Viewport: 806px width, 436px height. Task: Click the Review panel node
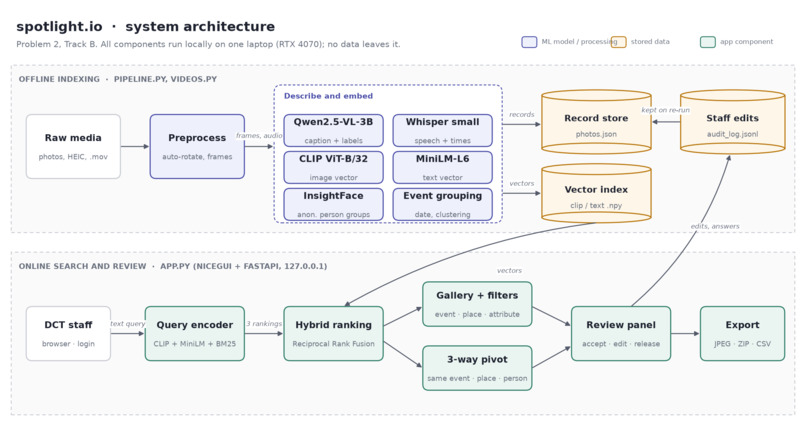(x=621, y=334)
